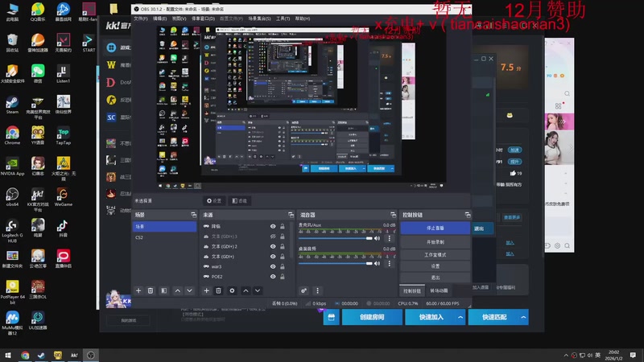Open the Logitech G HUB shortcut
This screenshot has width=644, height=362.
[12, 231]
